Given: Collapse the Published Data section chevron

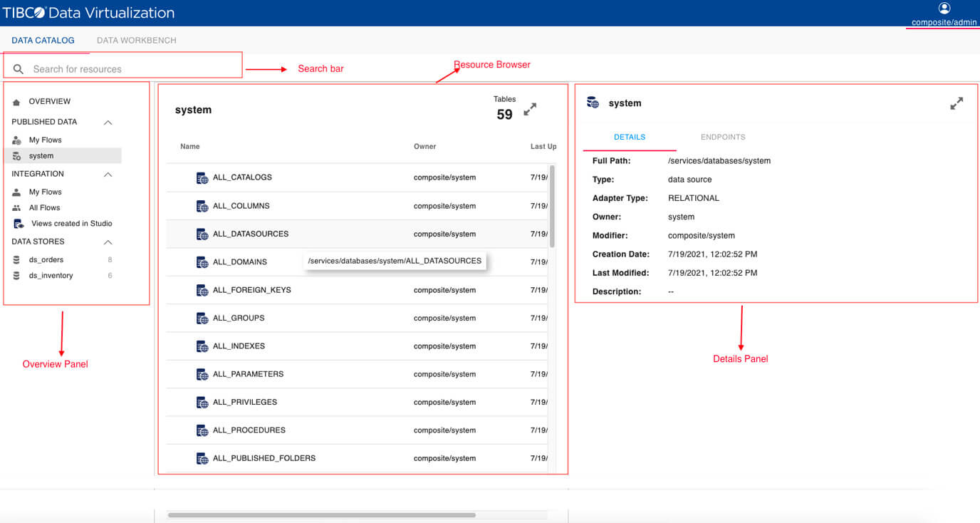Looking at the screenshot, I should point(108,123).
